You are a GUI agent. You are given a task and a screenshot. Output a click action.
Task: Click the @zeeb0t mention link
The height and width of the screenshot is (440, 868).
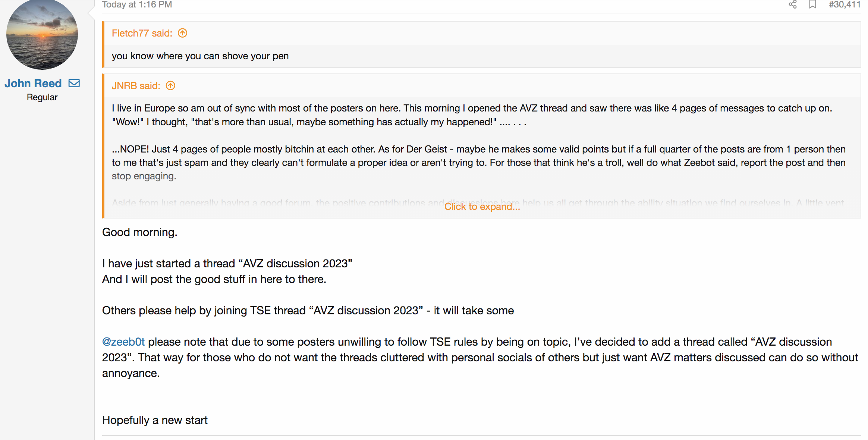tap(123, 342)
